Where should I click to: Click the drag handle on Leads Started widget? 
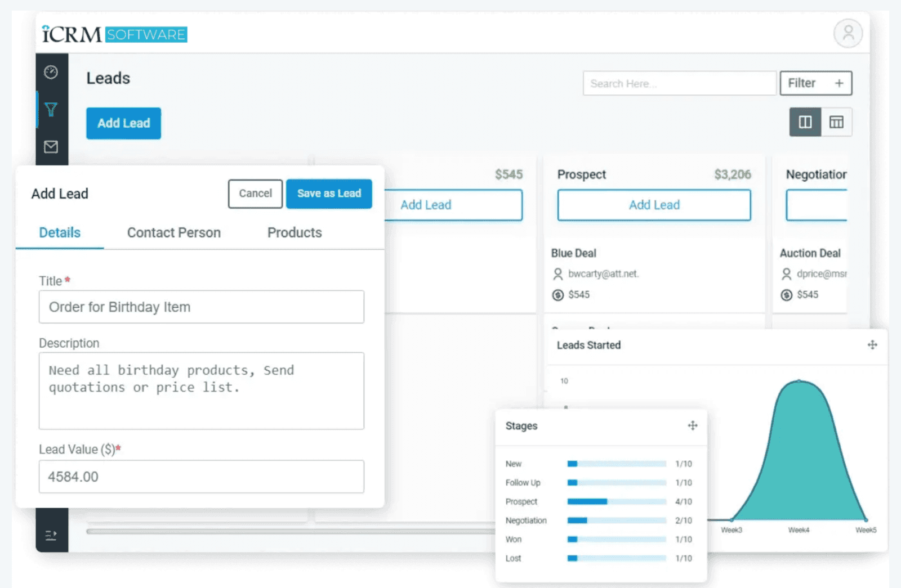click(872, 345)
